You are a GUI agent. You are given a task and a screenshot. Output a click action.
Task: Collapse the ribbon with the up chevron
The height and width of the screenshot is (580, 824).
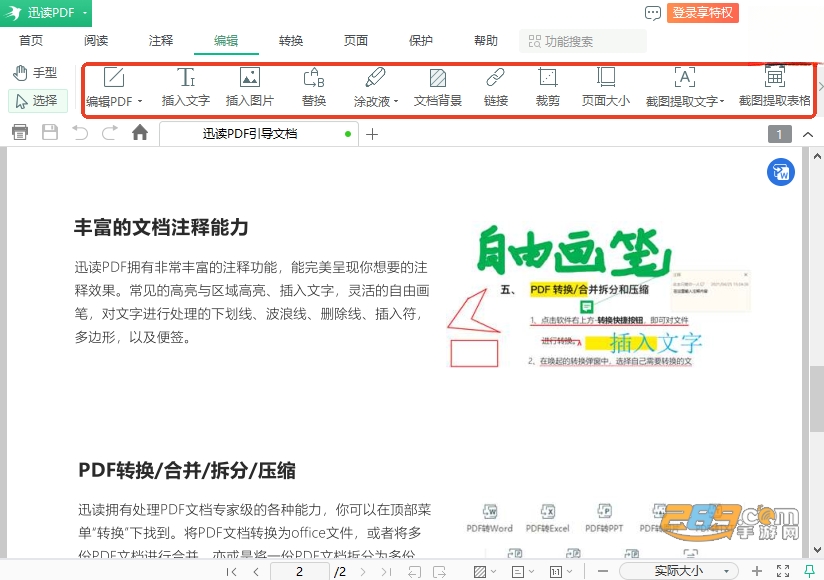click(x=808, y=134)
